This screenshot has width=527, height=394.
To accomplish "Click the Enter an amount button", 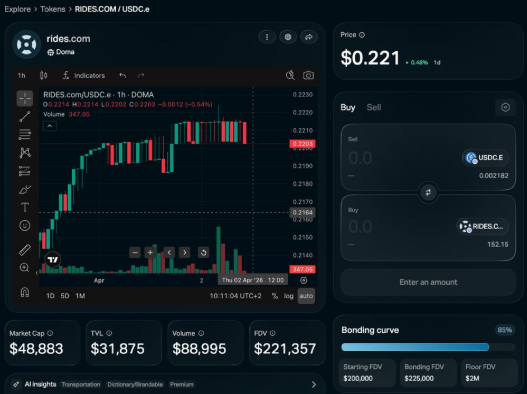I will [428, 282].
